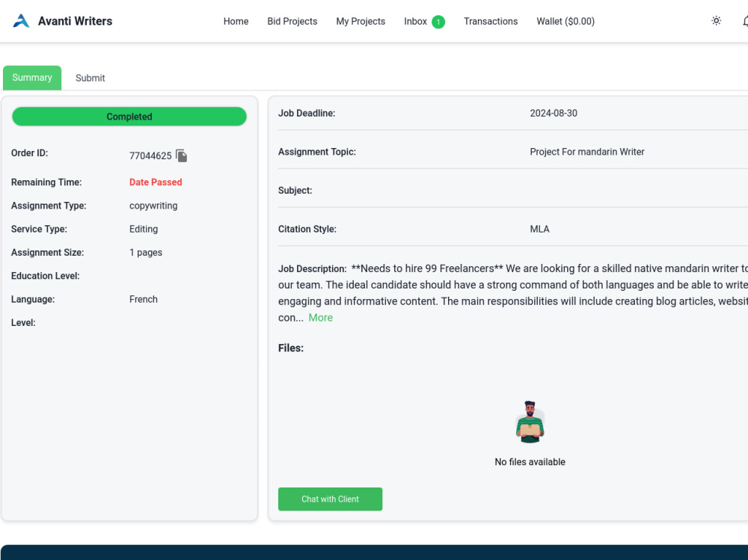Copy the Order ID with copy icon
Image resolution: width=748 pixels, height=560 pixels.
(x=181, y=156)
